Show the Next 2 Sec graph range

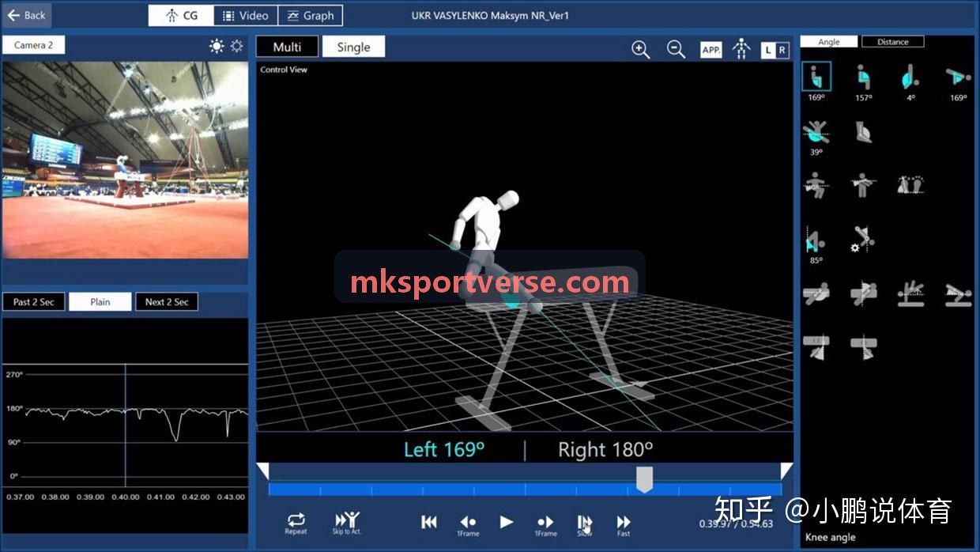point(167,301)
